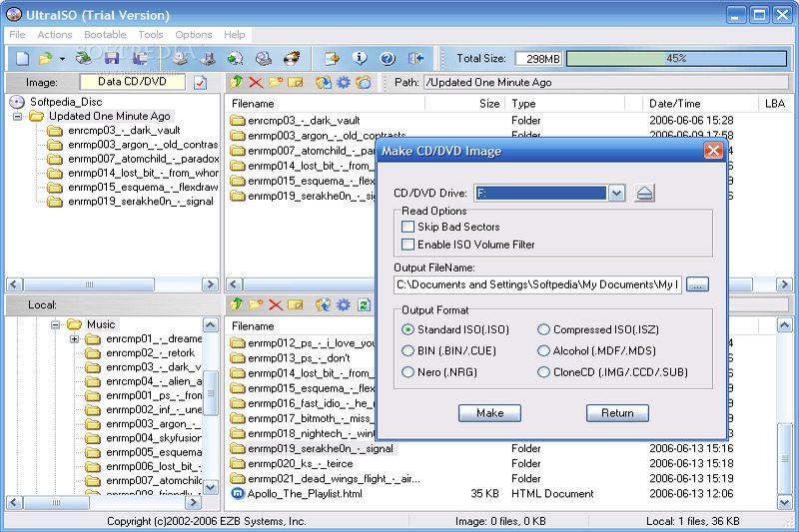Image resolution: width=799 pixels, height=532 pixels.
Task: Click the Burn CD/DVD image flame icon
Action: (291, 59)
